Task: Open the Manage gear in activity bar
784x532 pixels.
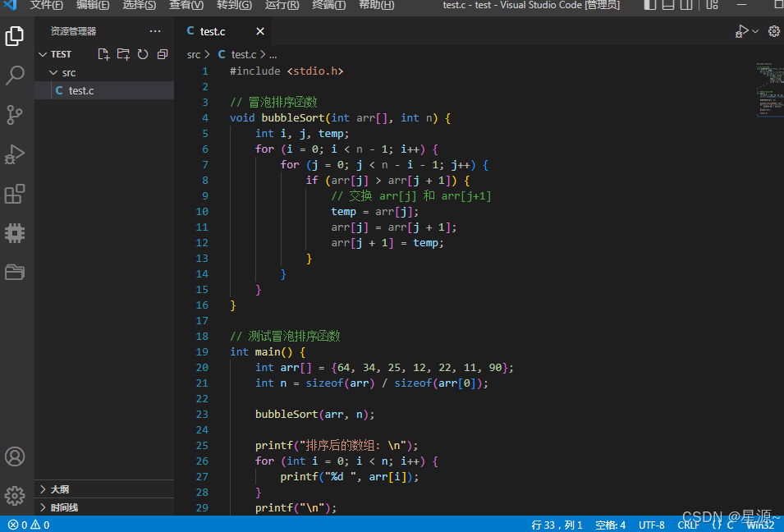Action: pyautogui.click(x=15, y=496)
